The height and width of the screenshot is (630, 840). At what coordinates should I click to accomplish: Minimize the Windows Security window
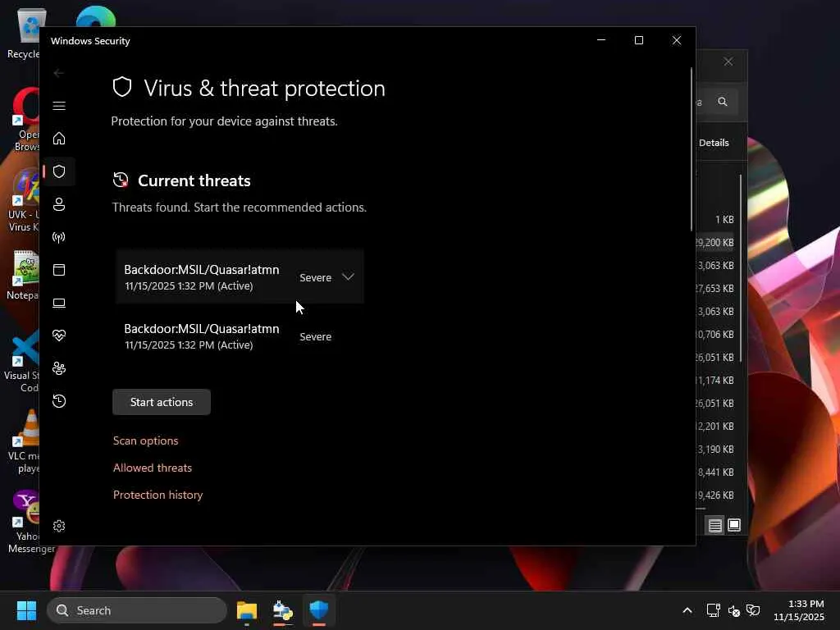click(x=601, y=40)
